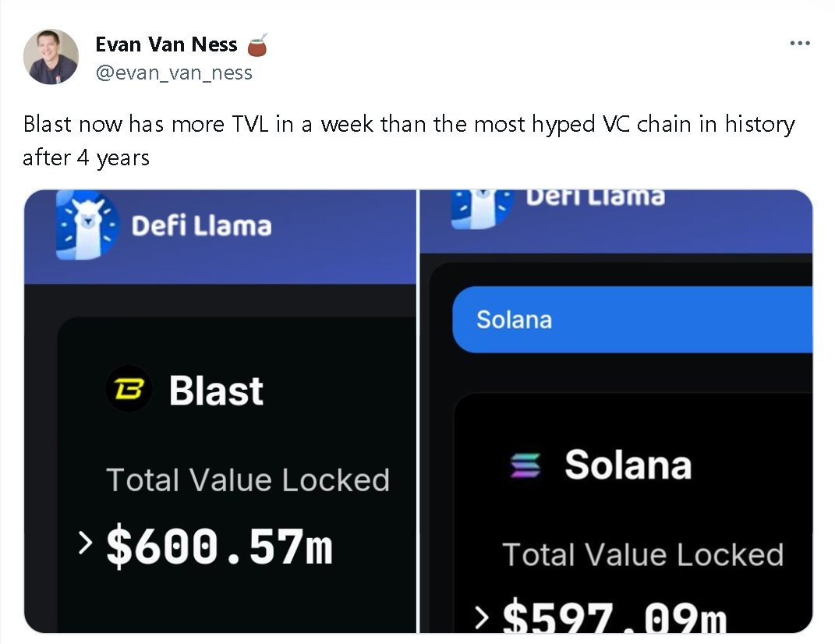Image resolution: width=835 pixels, height=644 pixels.
Task: Click the Defi Llama logo in the Blast image
Action: [87, 225]
